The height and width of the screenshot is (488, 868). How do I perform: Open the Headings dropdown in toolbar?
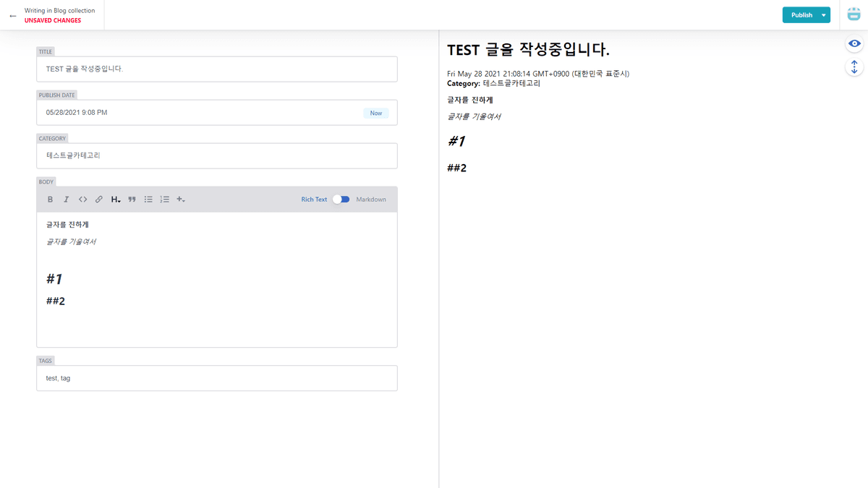click(x=116, y=200)
